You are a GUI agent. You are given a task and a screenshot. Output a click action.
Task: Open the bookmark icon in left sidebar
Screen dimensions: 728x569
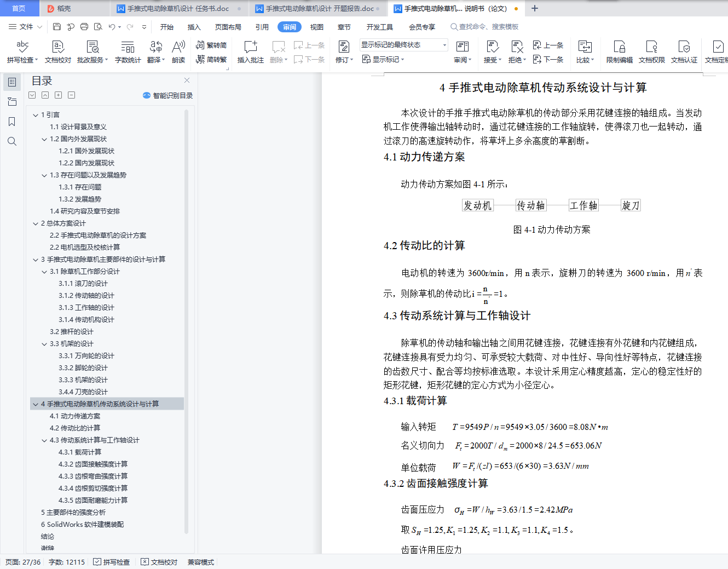[x=12, y=122]
